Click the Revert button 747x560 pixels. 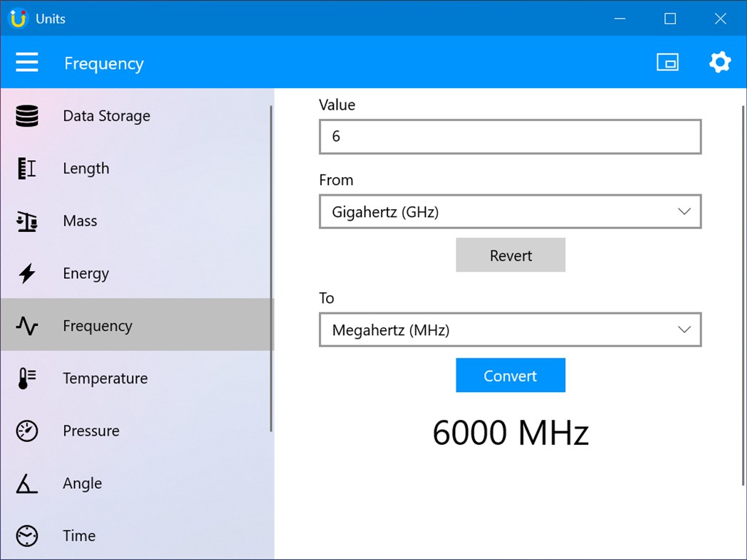click(x=510, y=255)
